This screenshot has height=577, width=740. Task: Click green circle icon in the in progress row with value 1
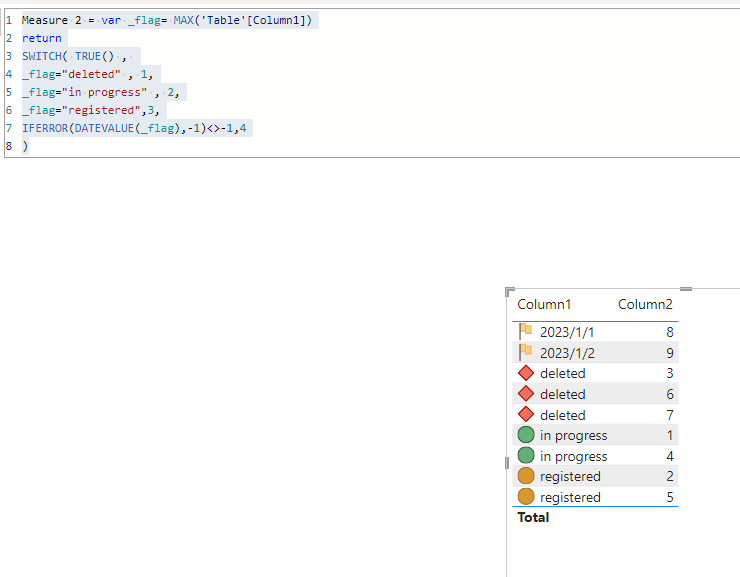526,435
